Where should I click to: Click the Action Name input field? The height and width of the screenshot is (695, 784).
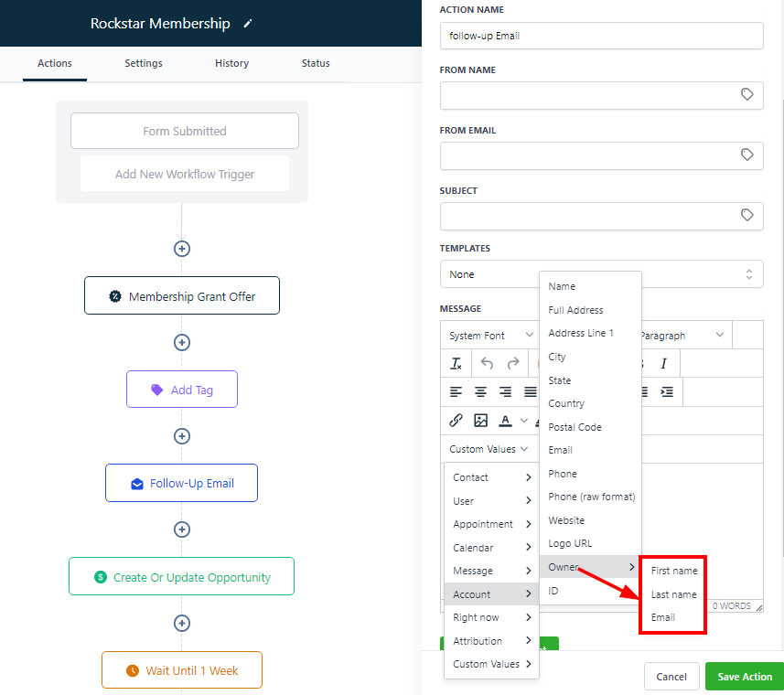(601, 36)
